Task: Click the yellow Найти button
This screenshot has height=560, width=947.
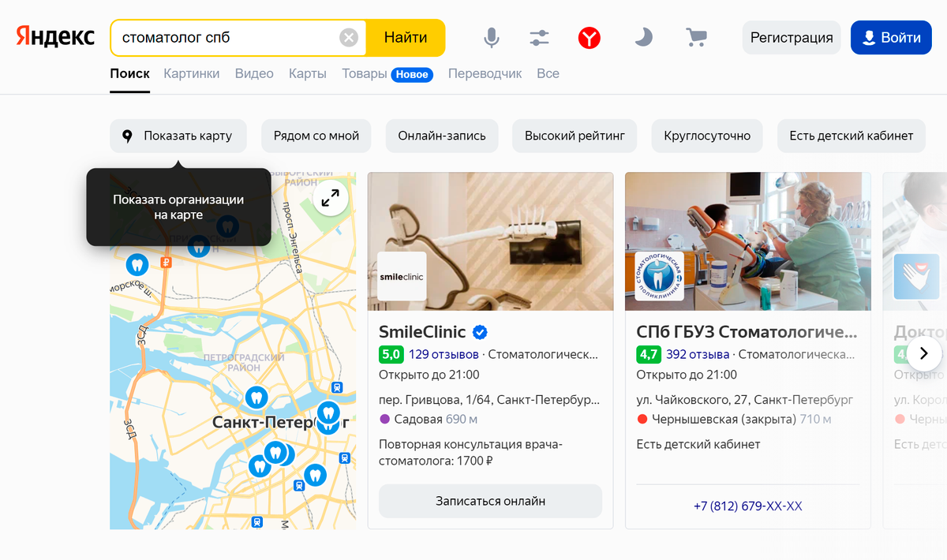Action: (x=406, y=37)
